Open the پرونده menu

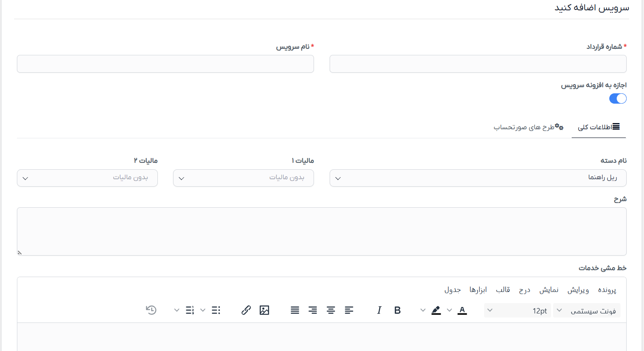[x=607, y=290]
